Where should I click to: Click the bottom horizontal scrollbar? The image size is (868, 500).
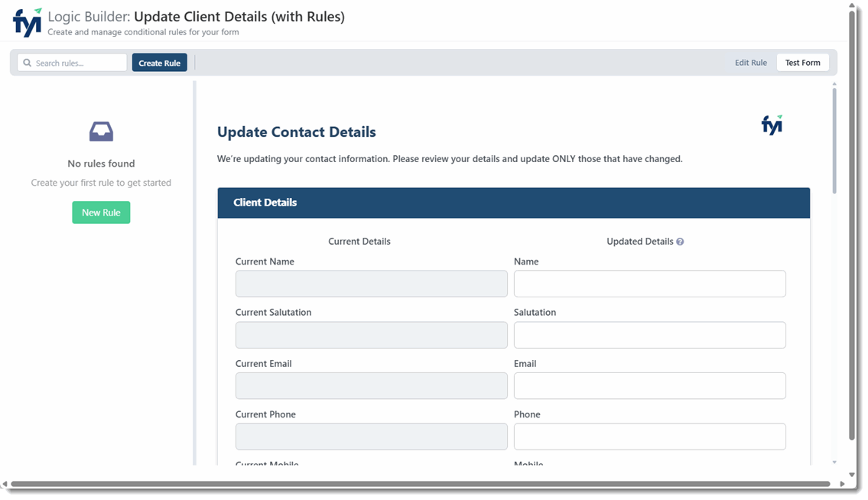pos(421,484)
